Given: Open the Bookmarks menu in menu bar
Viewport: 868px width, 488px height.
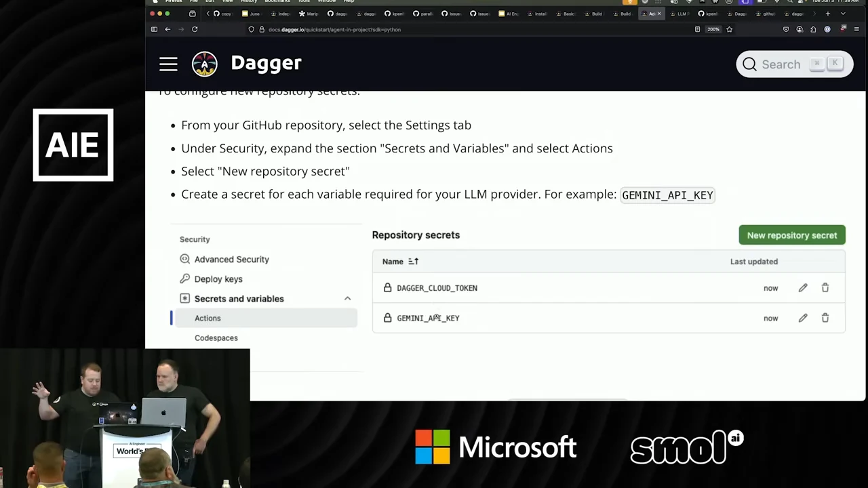Looking at the screenshot, I should (277, 1).
